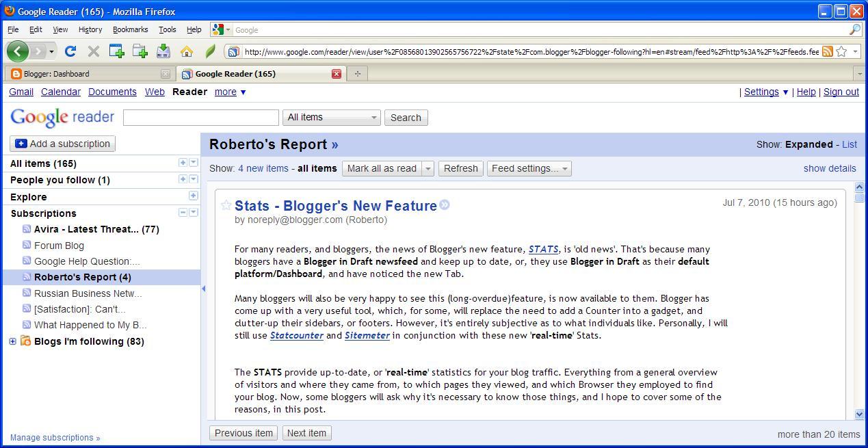Open the Settings dropdown arrow at top right
The width and height of the screenshot is (868, 448).
785,92
